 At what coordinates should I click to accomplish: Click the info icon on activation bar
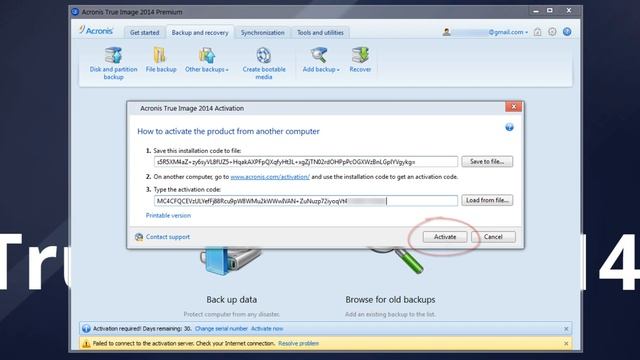[86, 329]
